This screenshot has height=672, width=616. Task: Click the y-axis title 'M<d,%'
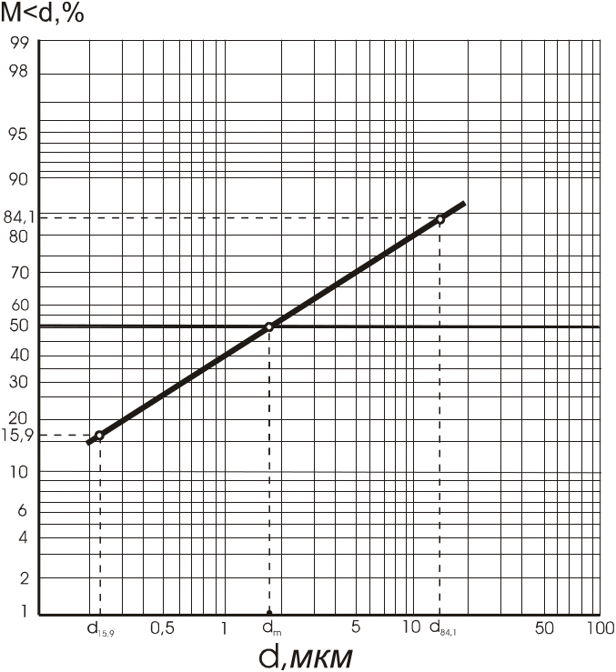pyautogui.click(x=42, y=13)
